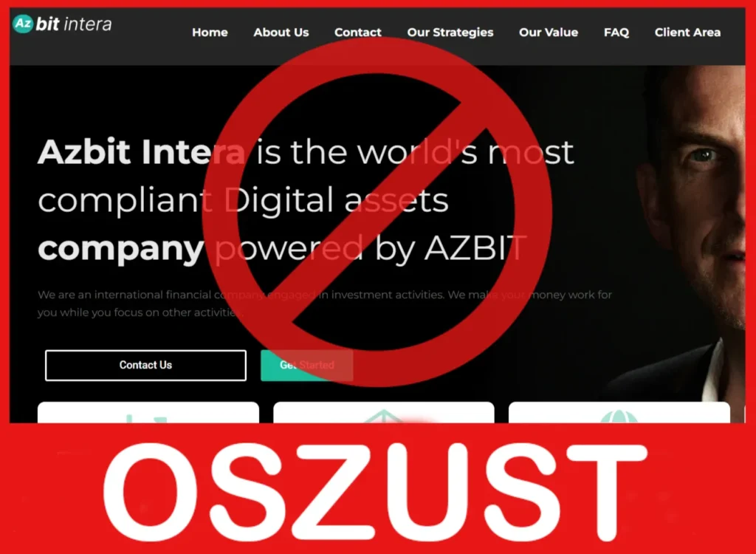Open the Home menu item
The width and height of the screenshot is (756, 554).
tap(210, 33)
